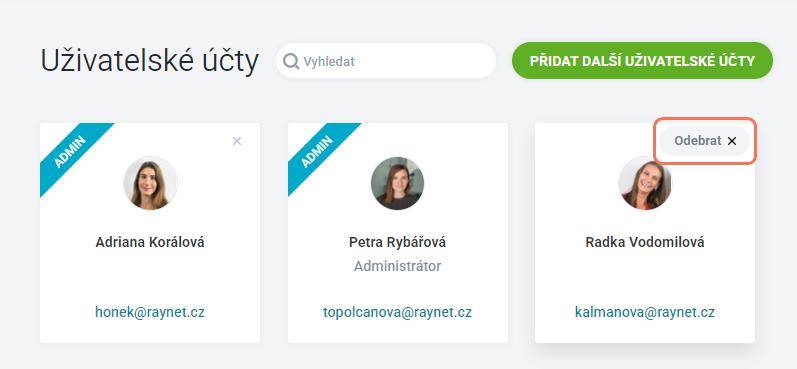Click the ADMIN ribbon on Adriana's card

click(73, 152)
